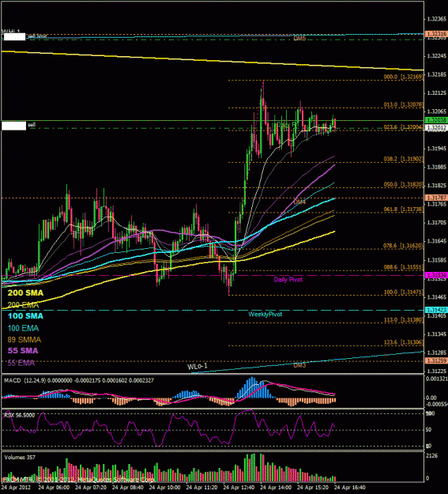
Task: Select the 100 SMA legend label
Action: (25, 316)
